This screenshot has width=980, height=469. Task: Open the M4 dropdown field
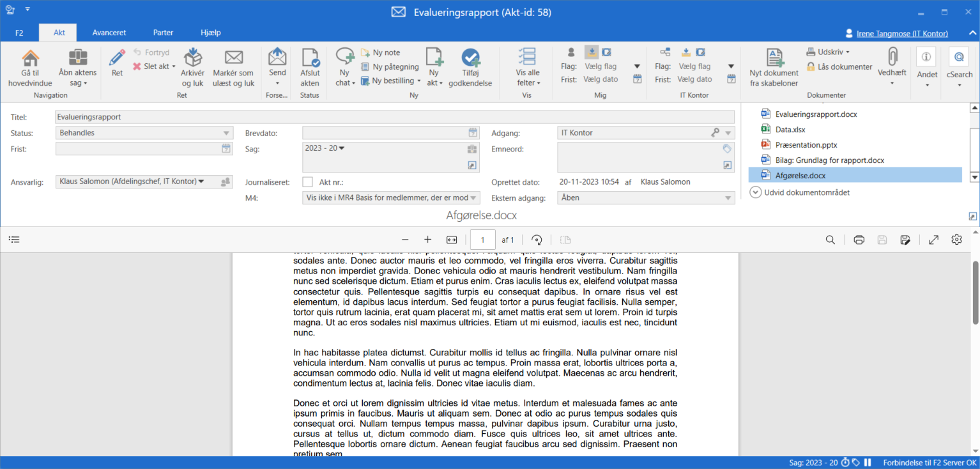pyautogui.click(x=392, y=198)
